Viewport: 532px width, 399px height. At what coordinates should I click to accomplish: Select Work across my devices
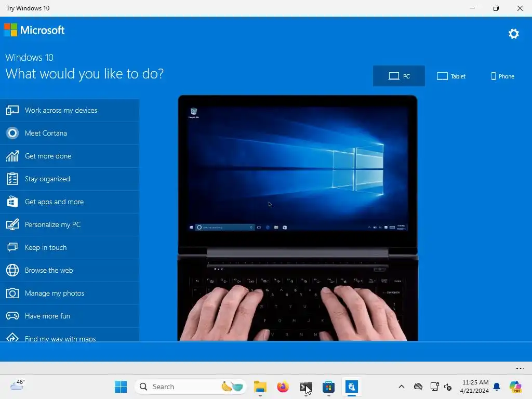point(70,110)
